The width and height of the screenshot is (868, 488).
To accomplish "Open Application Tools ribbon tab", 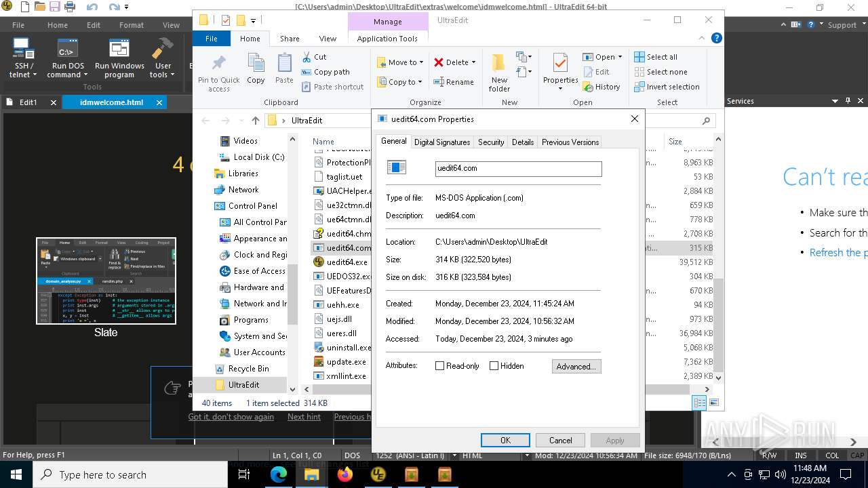I will coord(387,39).
